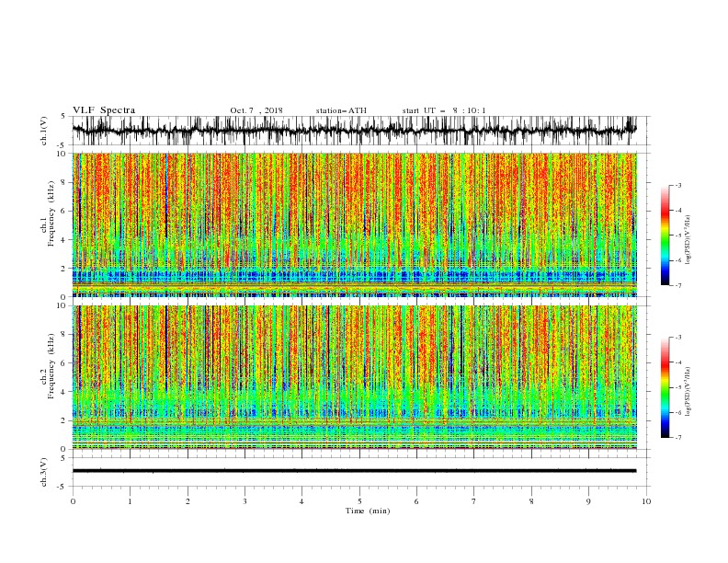The width and height of the screenshot is (728, 563).
Task: Click the 8 kHz tick on ch.2 frequency axis
Action: point(65,335)
